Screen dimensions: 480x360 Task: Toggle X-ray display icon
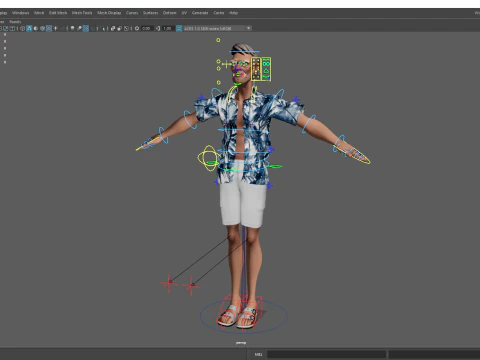click(113, 28)
